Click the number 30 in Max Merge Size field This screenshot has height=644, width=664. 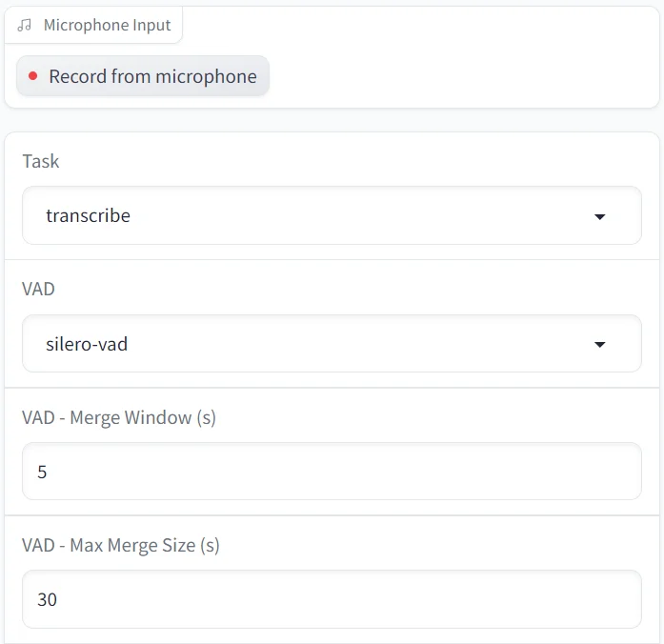pos(47,599)
